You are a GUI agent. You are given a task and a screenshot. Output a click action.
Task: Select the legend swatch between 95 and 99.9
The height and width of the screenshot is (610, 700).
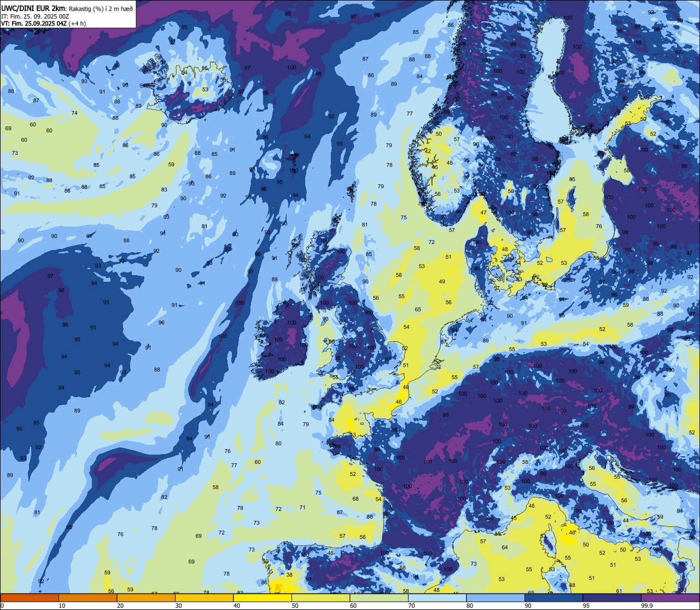point(612,597)
